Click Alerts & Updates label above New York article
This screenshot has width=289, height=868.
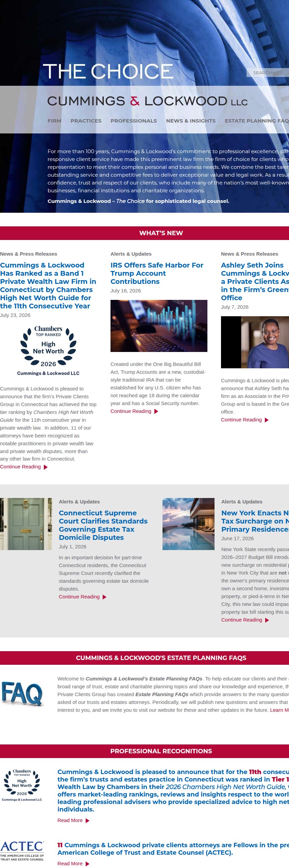(x=242, y=502)
